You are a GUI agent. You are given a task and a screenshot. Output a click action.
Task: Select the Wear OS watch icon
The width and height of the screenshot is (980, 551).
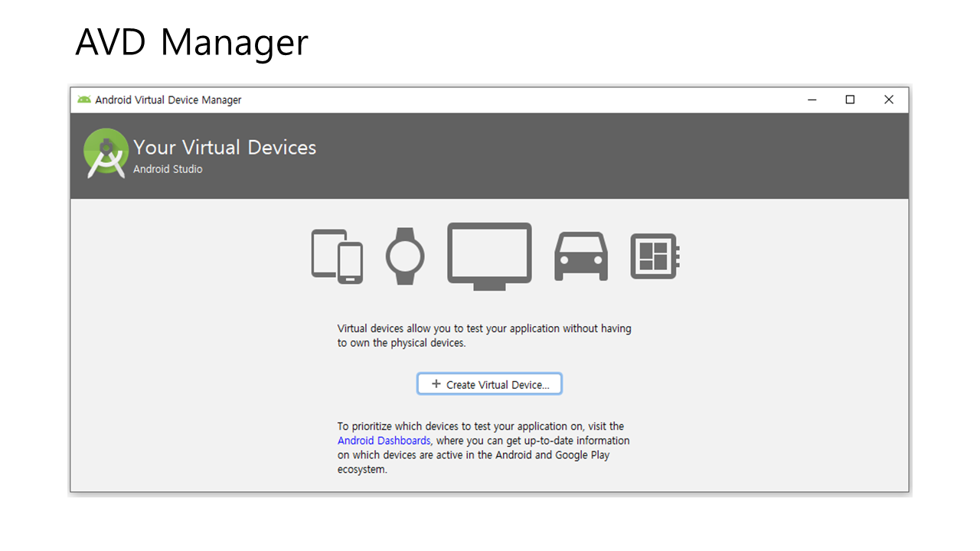(404, 256)
